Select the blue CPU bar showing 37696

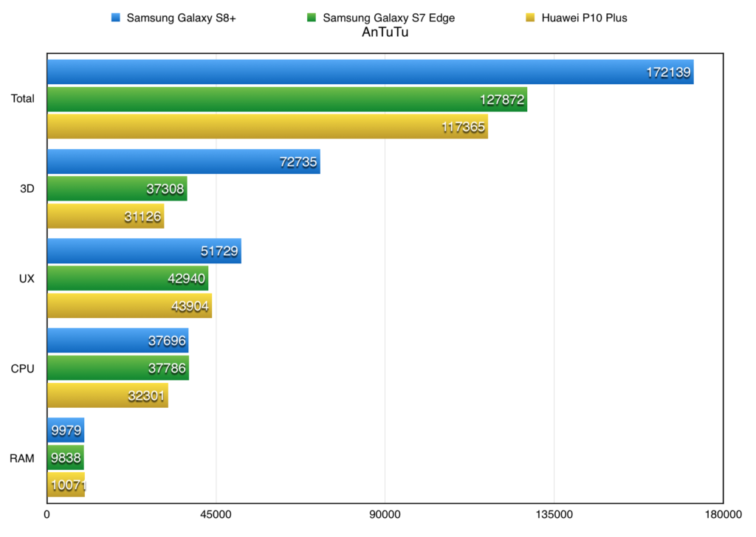[118, 341]
